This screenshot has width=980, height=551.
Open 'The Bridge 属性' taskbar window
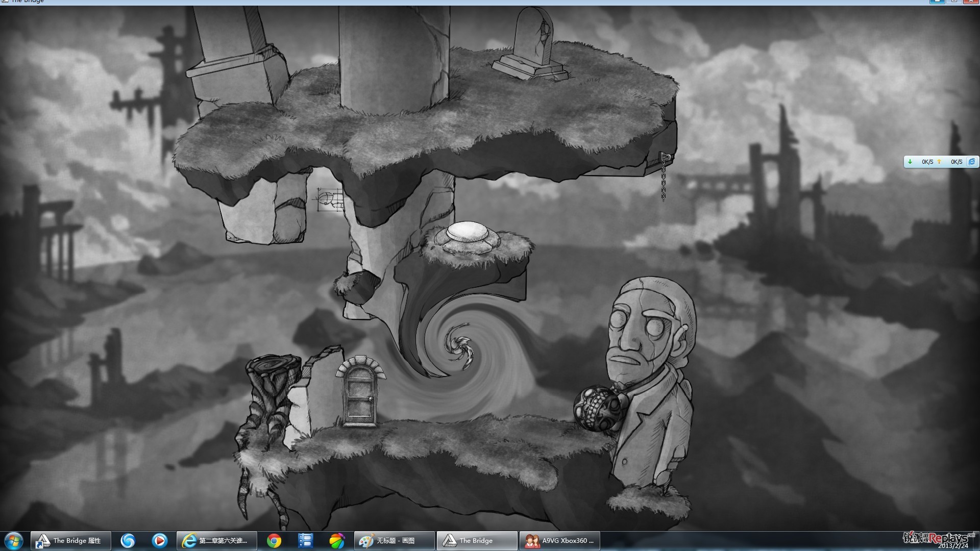(71, 541)
